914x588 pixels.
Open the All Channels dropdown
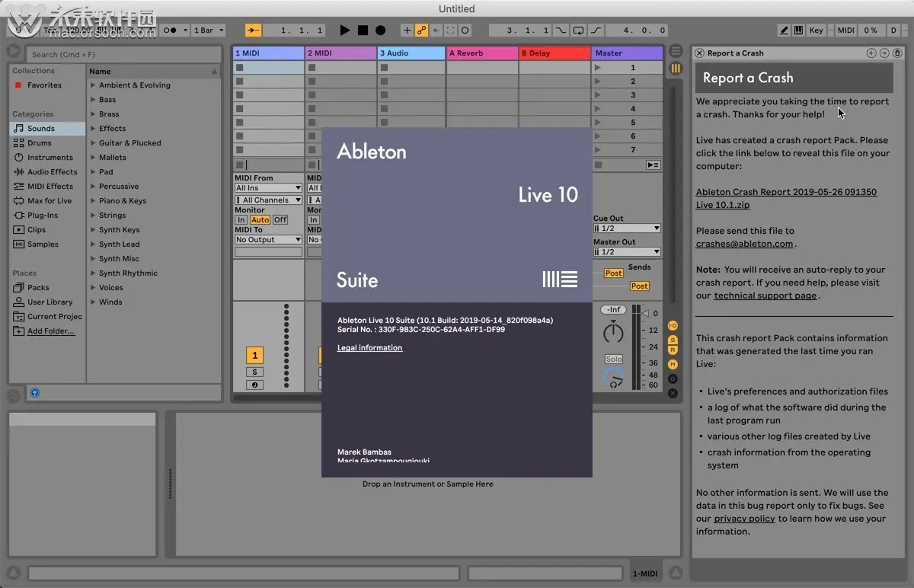[x=268, y=200]
